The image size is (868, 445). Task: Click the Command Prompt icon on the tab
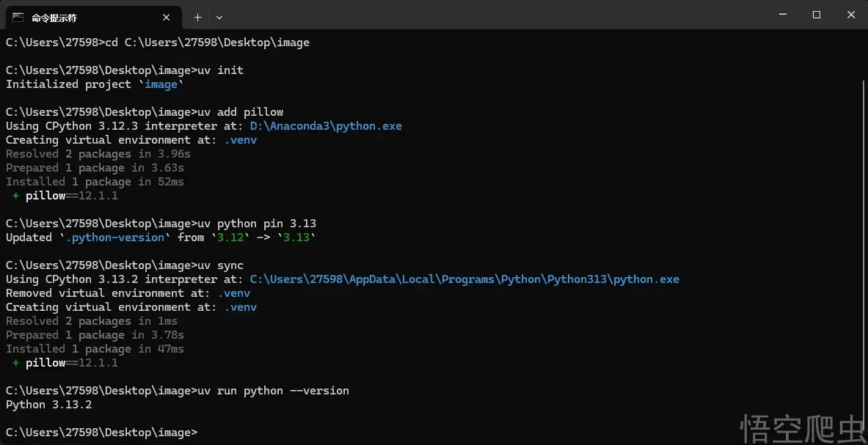(17, 17)
